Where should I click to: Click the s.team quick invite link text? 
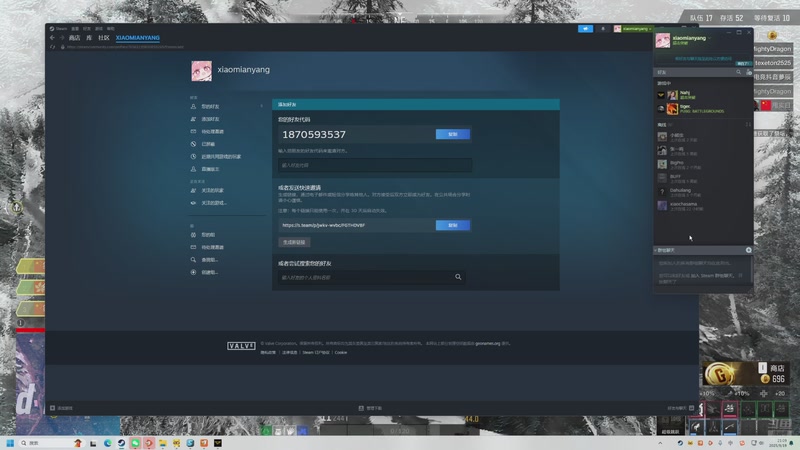pyautogui.click(x=323, y=225)
